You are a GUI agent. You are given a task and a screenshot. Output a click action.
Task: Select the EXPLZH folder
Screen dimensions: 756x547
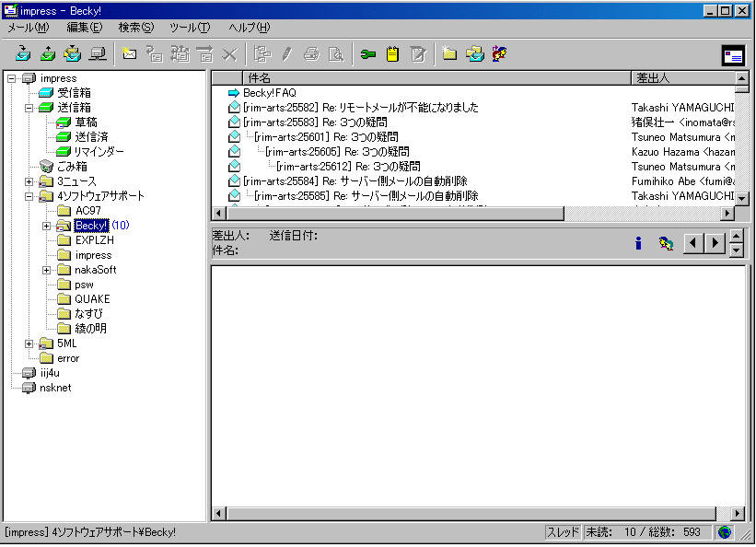pos(95,240)
